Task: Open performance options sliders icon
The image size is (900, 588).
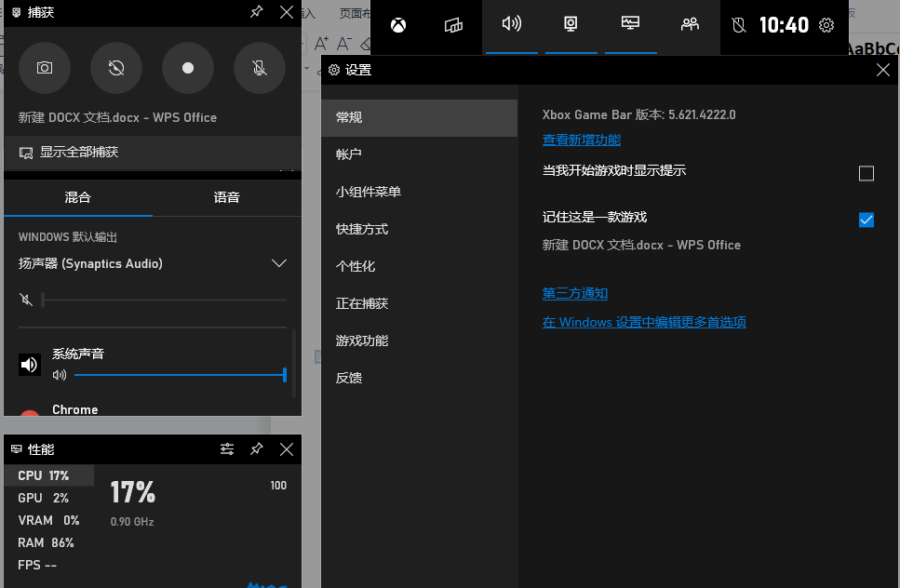Action: (x=227, y=449)
